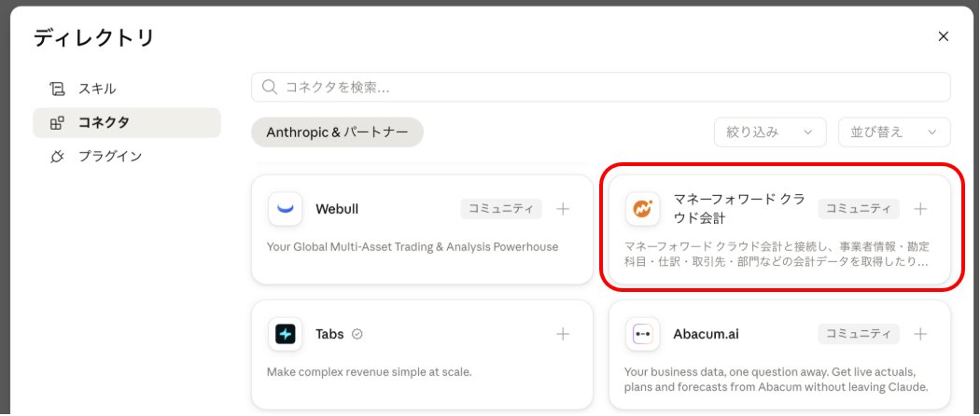Open the Abacum.ai connector title
Image resolution: width=980 pixels, height=416 pixels.
tap(706, 334)
